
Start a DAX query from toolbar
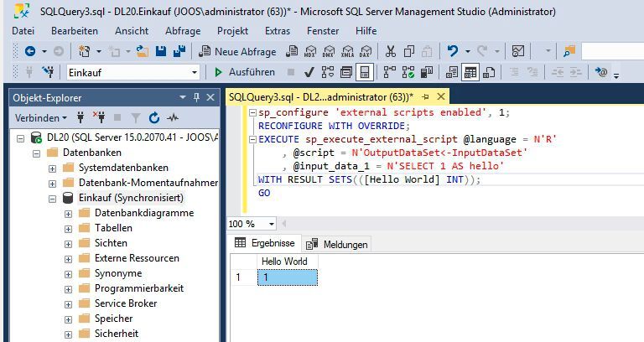(365, 51)
